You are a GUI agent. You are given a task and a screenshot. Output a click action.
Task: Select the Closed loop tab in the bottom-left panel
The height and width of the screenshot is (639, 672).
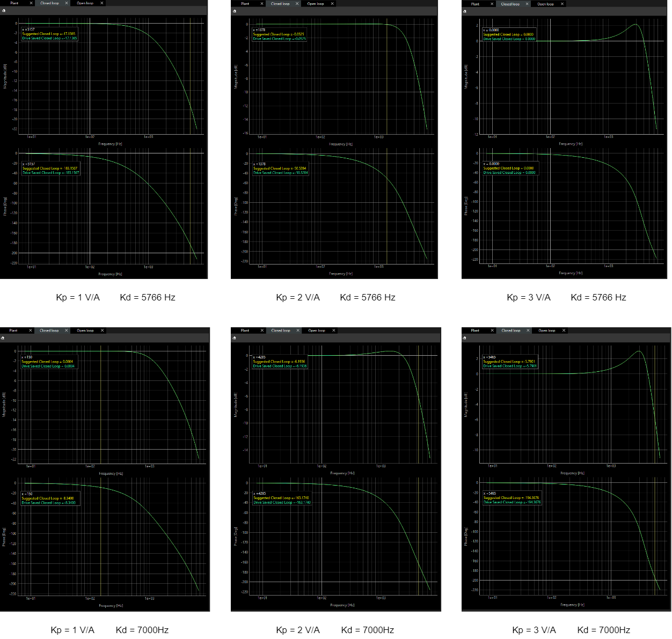(x=48, y=330)
